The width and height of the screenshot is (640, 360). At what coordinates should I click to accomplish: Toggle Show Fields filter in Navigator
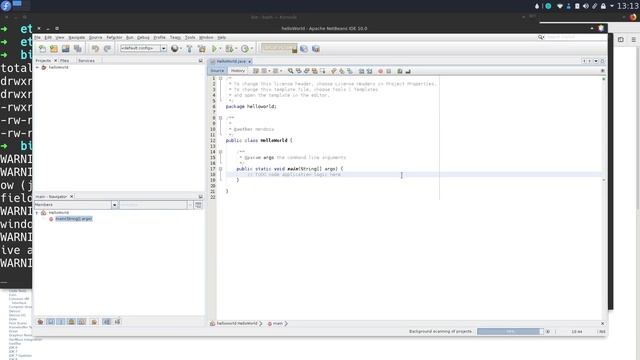coord(50,322)
